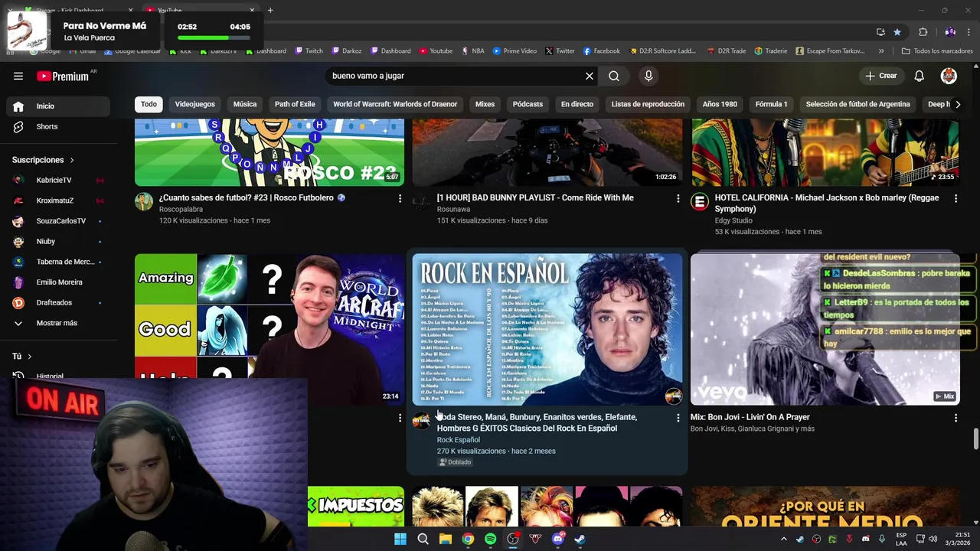Open the Windows Start button
The image size is (980, 551).
(x=400, y=539)
